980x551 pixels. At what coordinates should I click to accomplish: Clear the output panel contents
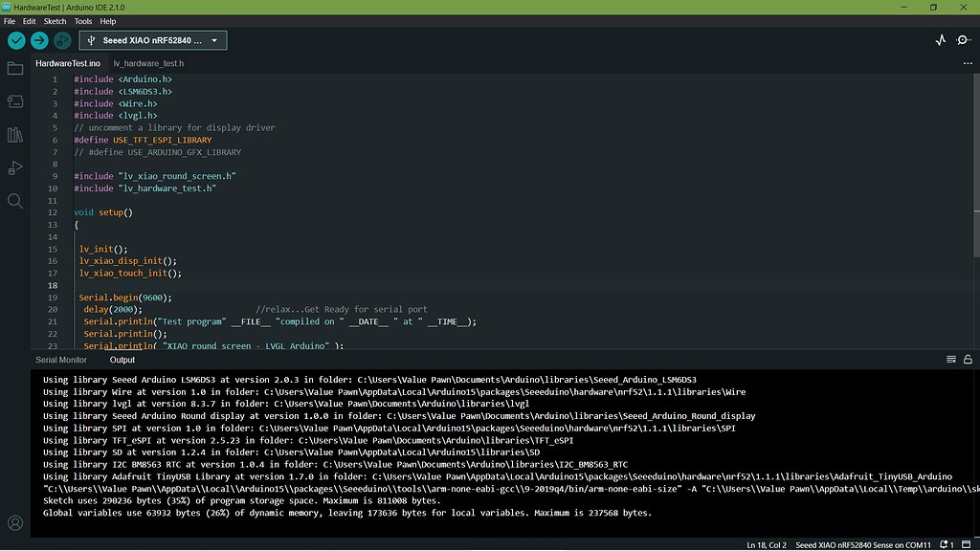950,360
